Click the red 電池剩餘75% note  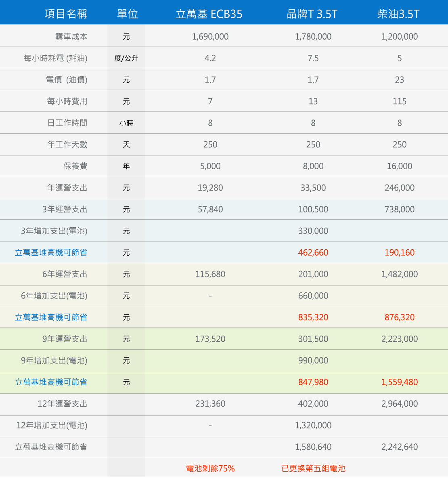[x=210, y=468]
